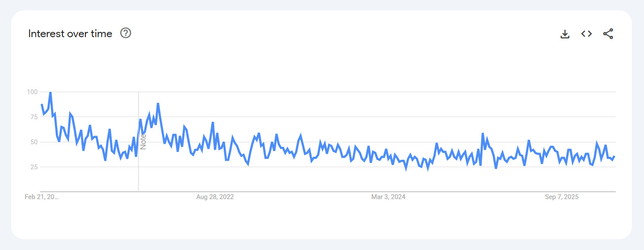
Task: Share the Interest over time chart
Action: click(x=608, y=33)
